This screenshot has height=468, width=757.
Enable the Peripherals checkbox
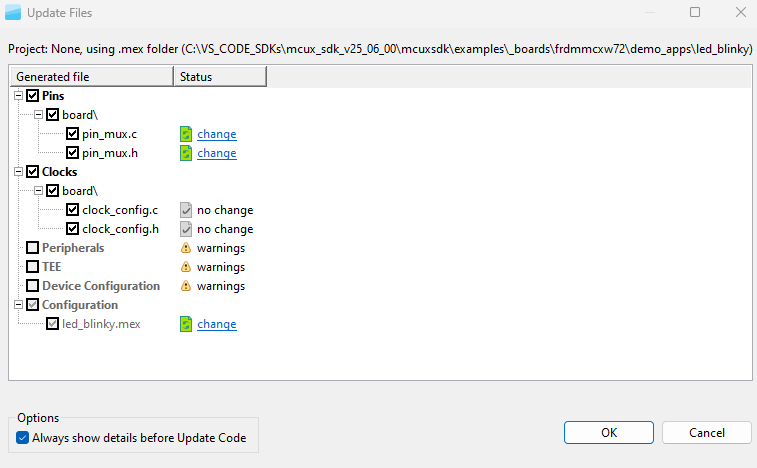click(33, 248)
